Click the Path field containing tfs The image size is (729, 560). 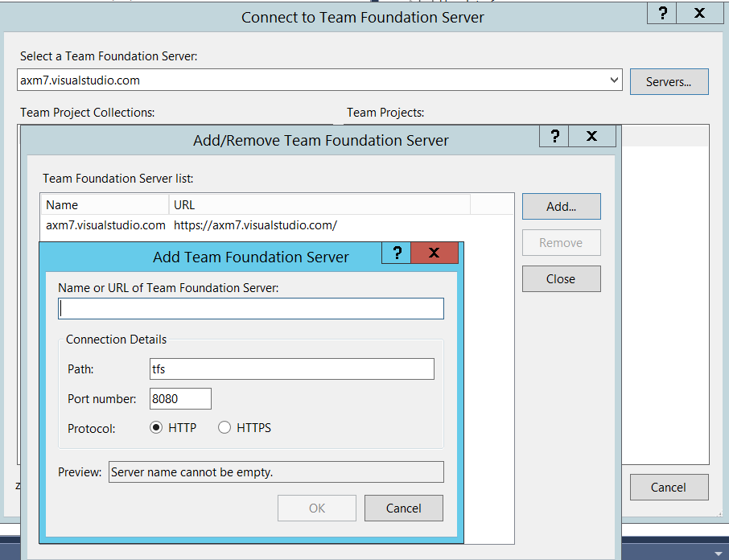pos(292,369)
